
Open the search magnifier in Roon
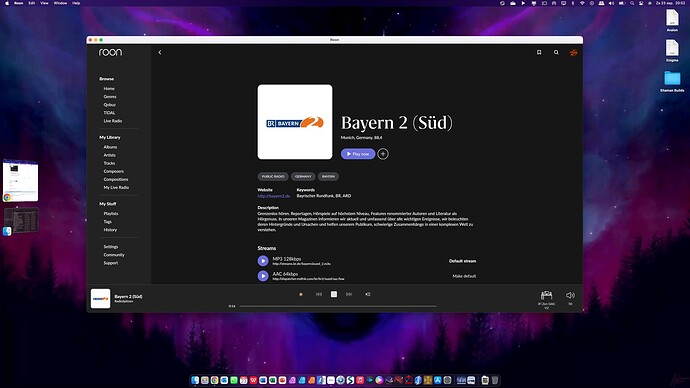click(556, 52)
